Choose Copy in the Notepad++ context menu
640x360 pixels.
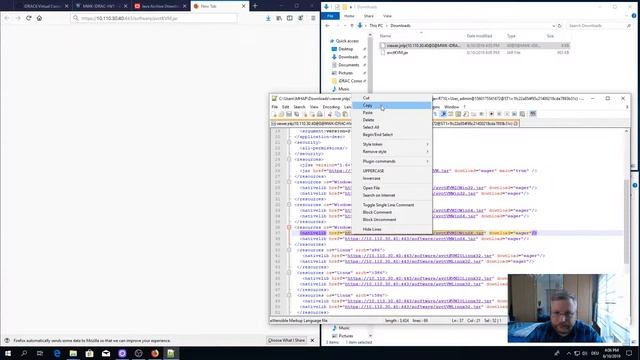point(392,105)
